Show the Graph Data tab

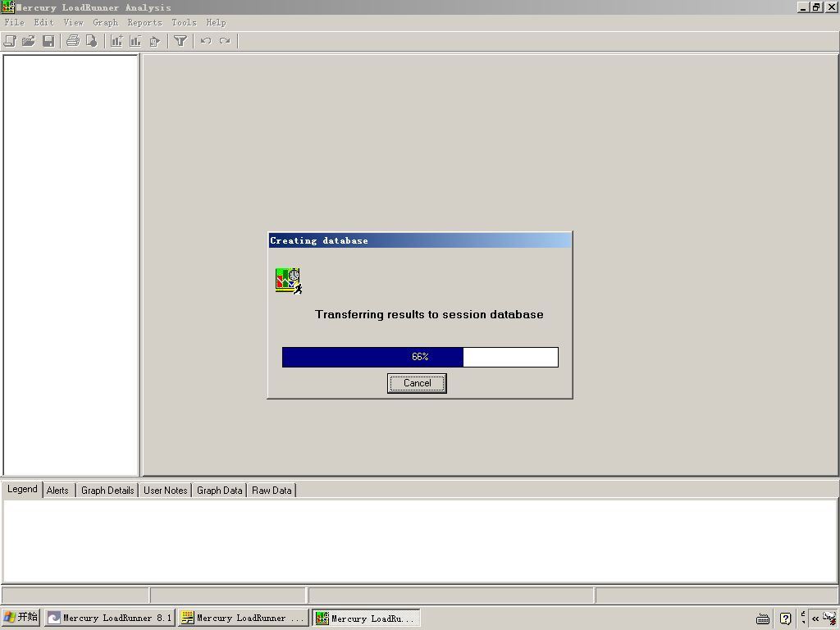pyautogui.click(x=220, y=491)
